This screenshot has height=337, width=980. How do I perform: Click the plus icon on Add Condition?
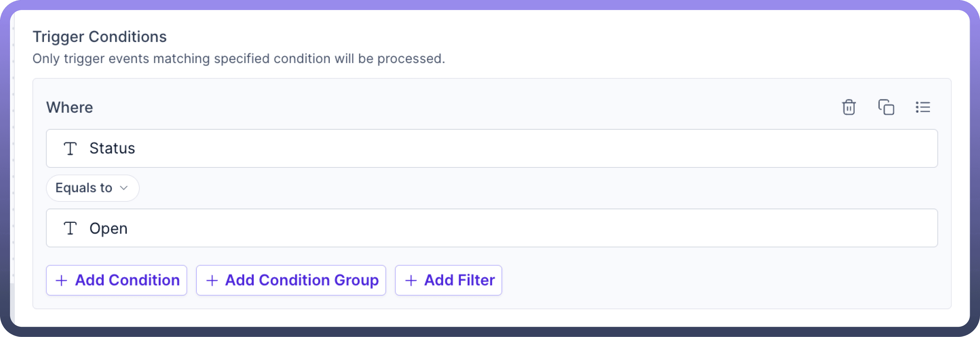(61, 281)
